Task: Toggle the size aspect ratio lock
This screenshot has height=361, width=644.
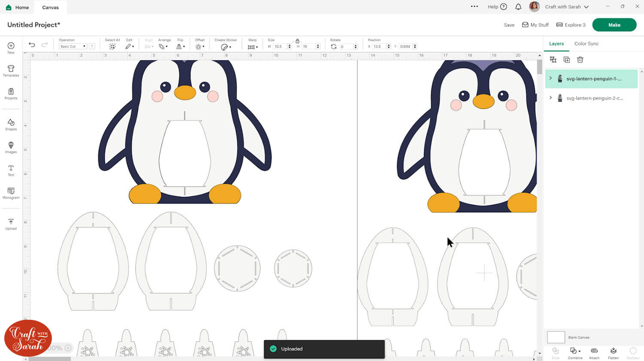Action: point(297,41)
